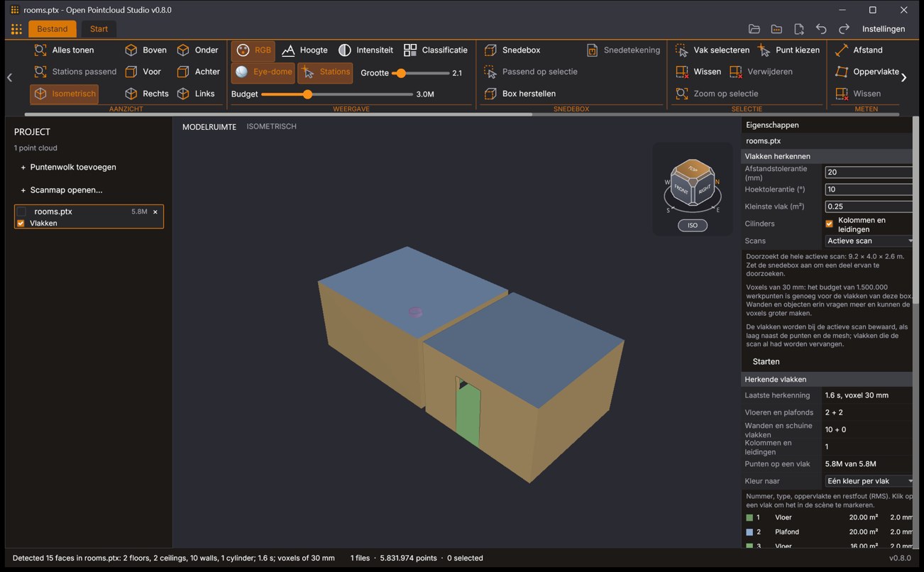Open the app grid menu icon
This screenshot has height=572, width=924.
(16, 29)
